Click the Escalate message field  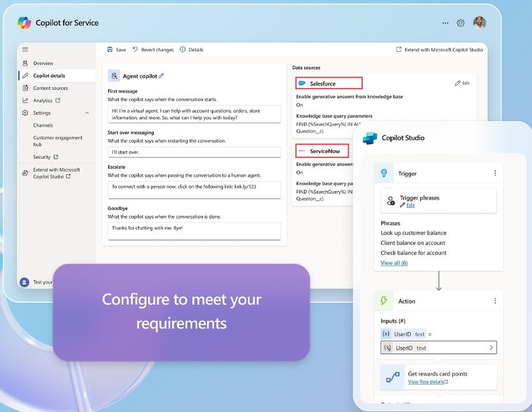pos(194,190)
